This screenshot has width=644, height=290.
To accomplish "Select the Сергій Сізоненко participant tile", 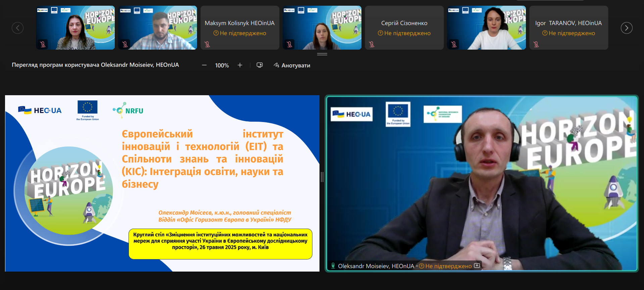I will click(404, 28).
